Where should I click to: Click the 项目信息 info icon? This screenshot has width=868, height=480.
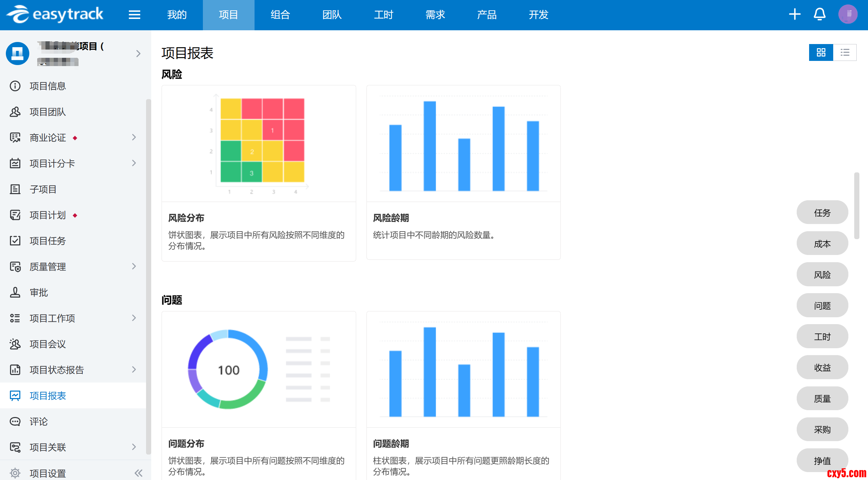(x=15, y=86)
